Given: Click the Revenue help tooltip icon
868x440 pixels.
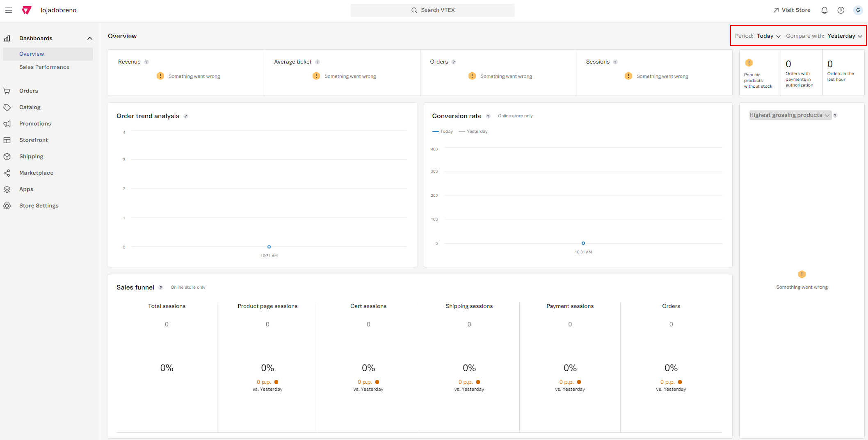Looking at the screenshot, I should point(146,62).
